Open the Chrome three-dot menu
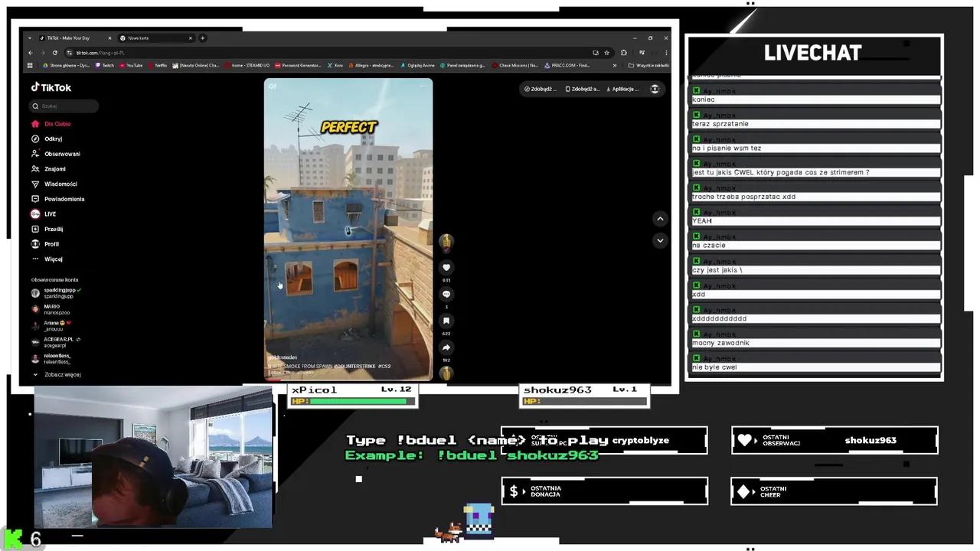This screenshot has width=980, height=551. pyautogui.click(x=665, y=53)
